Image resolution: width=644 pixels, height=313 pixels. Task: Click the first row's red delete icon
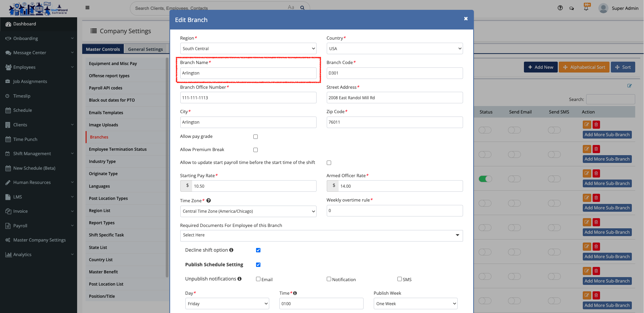596,125
